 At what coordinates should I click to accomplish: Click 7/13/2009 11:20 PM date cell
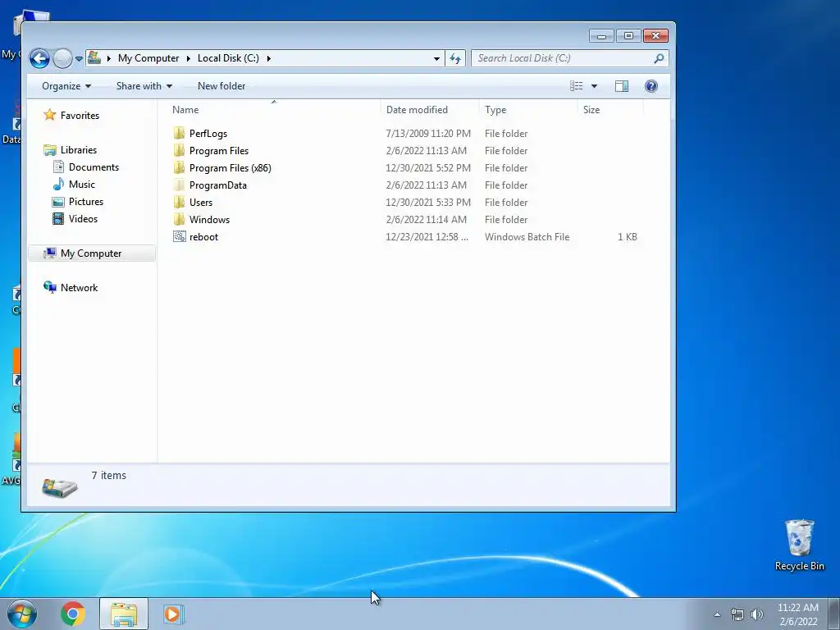[428, 134]
